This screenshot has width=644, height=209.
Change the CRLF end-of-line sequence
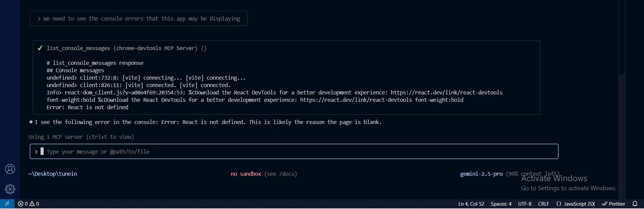(543, 204)
